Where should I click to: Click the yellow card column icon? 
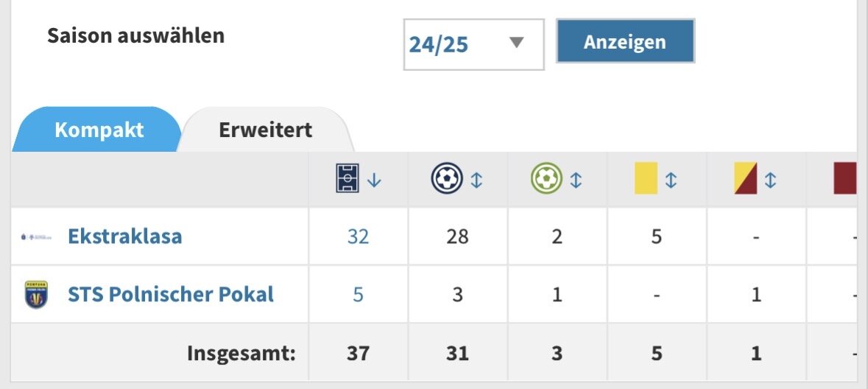click(x=646, y=178)
